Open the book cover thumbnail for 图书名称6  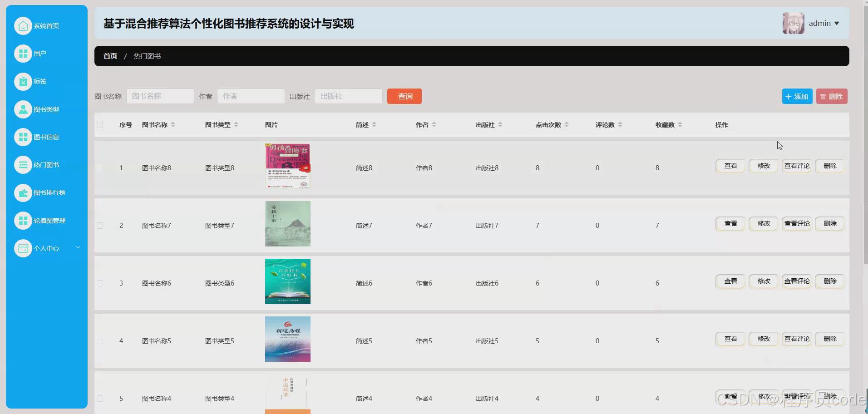point(288,281)
